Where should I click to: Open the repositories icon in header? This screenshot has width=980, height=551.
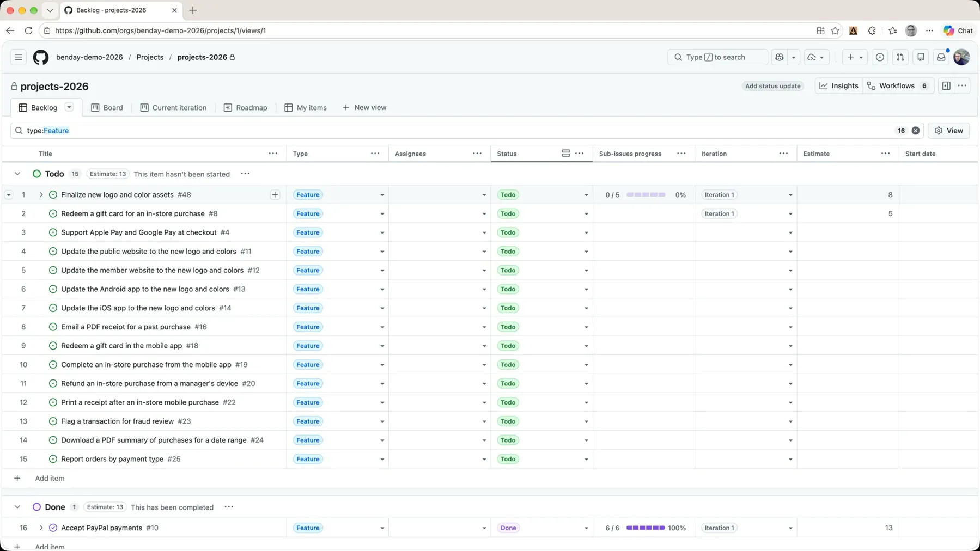(x=921, y=57)
